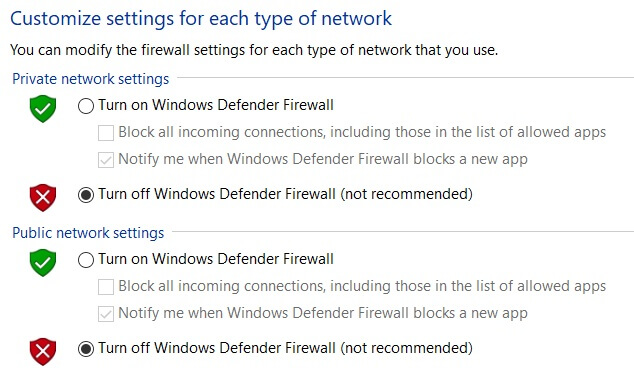Image resolution: width=634 pixels, height=381 pixels.
Task: Select Turn off firewall radio for Public network
Action: 86,349
